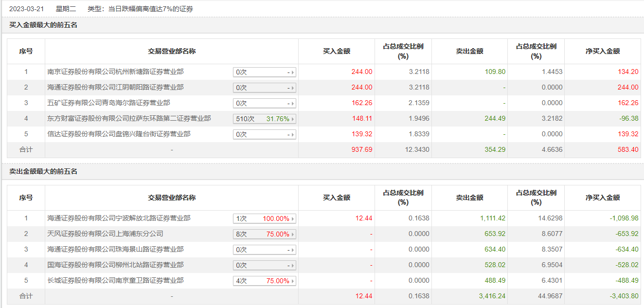Image resolution: width=644 pixels, height=308 pixels.
Task: Expand 0次 box for 南京证券杭州新塘路 row
Action: coord(265,72)
